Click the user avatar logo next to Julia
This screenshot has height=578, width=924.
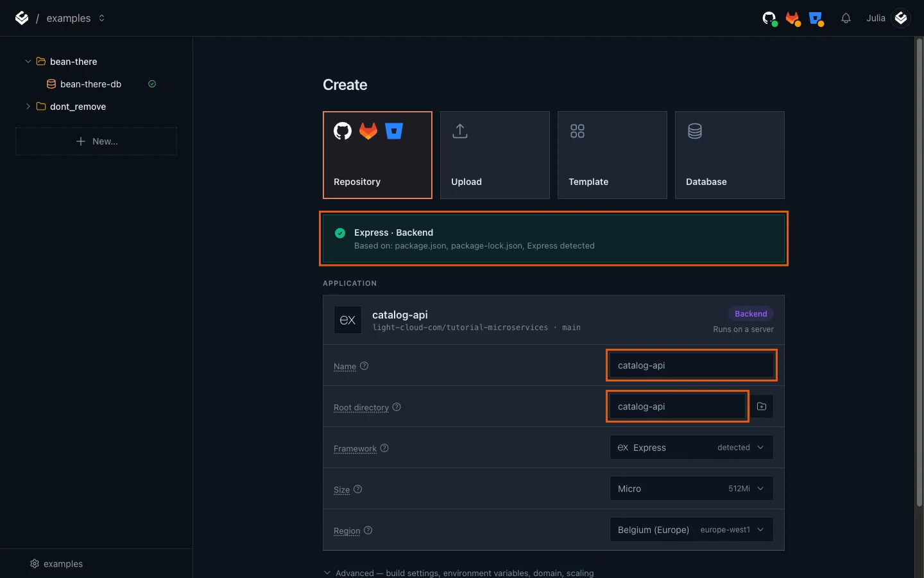[x=901, y=18]
